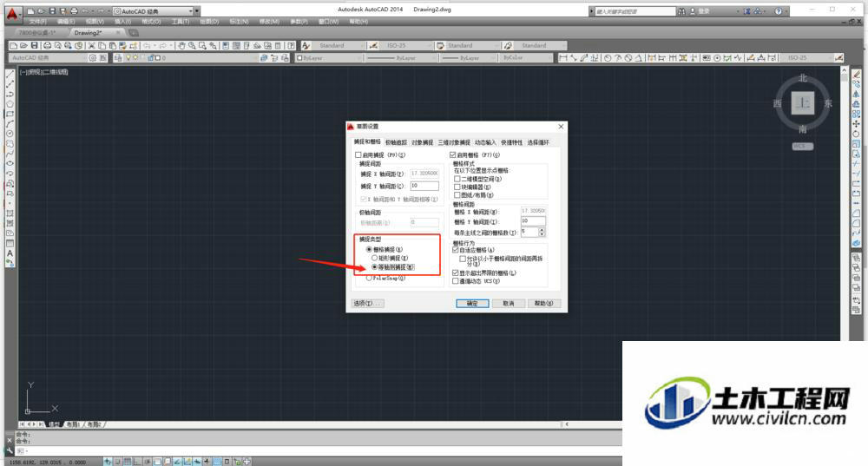Select the Multiline Text A tool
Screen dimensions: 868x466
point(10,253)
